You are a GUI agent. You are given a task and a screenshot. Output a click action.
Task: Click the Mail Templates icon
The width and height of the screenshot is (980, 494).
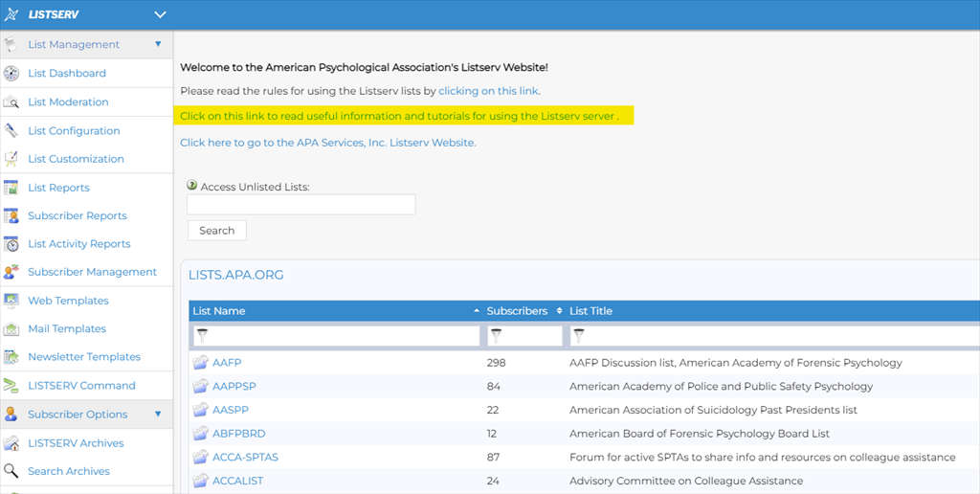tap(11, 329)
